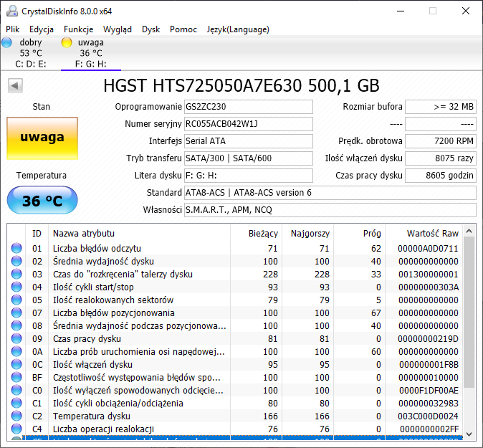Click the power-on hours field 8605 godzin

tap(441, 176)
